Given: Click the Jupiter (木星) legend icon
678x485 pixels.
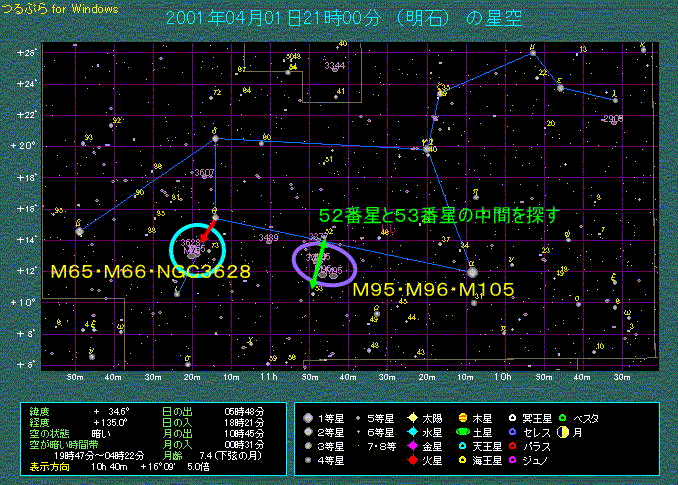Looking at the screenshot, I should tap(461, 416).
